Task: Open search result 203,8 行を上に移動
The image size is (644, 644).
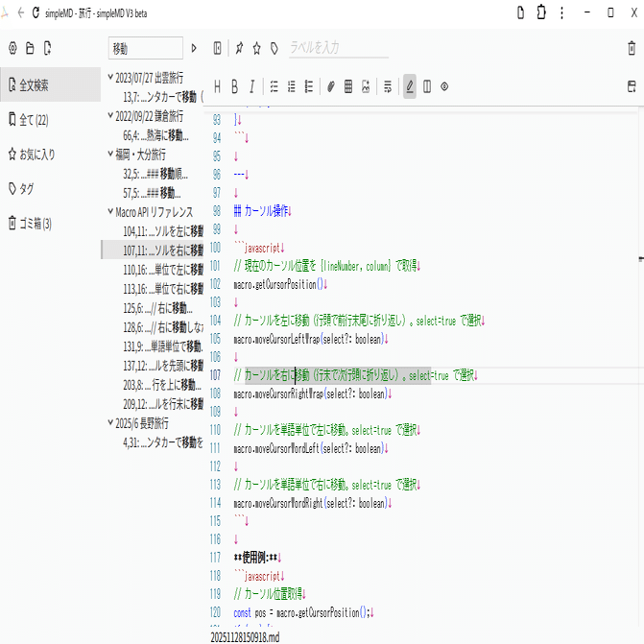Action: [153, 385]
